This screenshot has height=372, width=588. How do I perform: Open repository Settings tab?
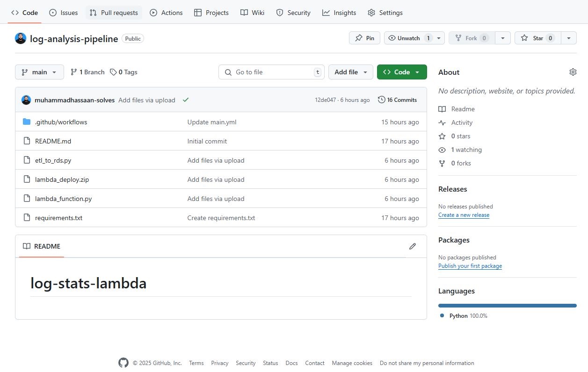pos(385,13)
